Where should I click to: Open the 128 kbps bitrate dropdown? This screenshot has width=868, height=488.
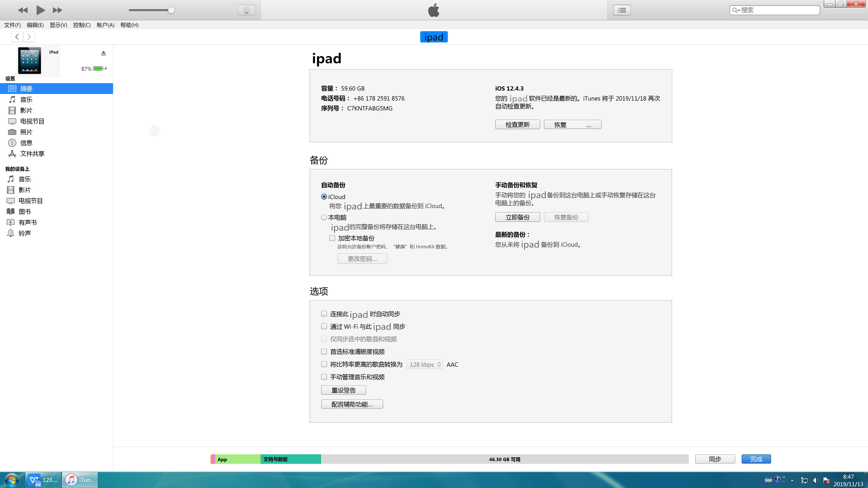425,364
